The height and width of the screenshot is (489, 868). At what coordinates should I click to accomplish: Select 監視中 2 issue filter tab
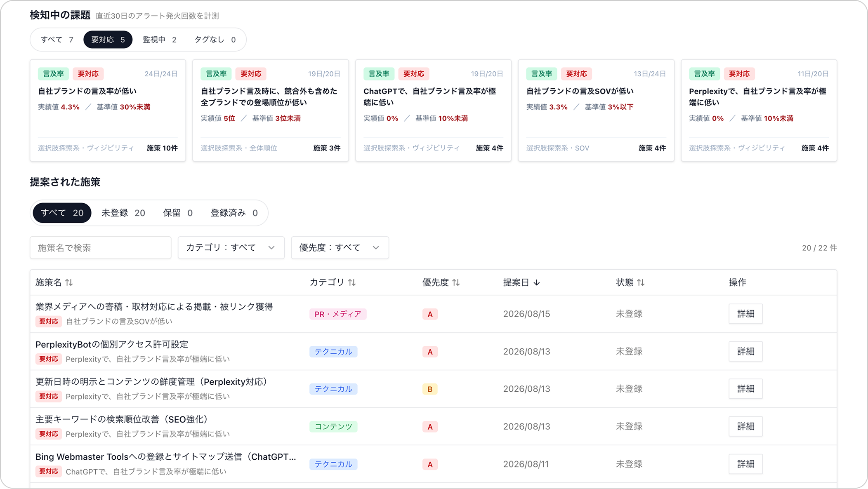(160, 40)
